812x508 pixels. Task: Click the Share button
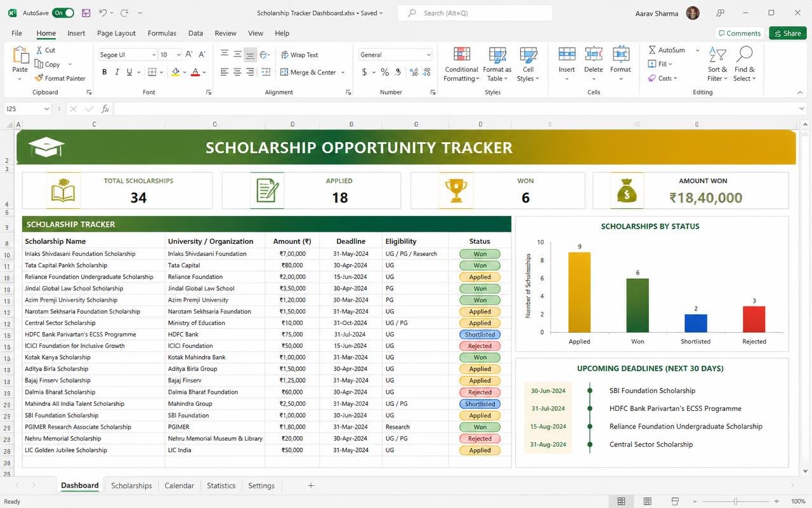click(787, 33)
